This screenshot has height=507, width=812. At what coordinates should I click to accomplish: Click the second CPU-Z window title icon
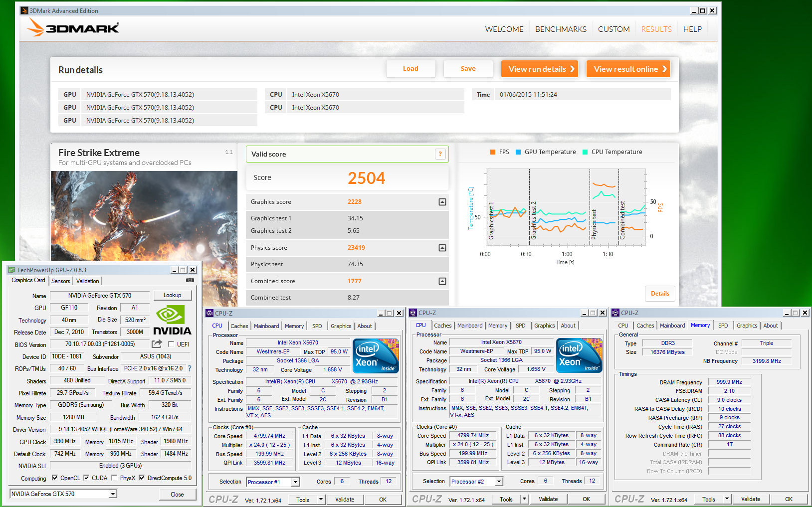(x=413, y=313)
